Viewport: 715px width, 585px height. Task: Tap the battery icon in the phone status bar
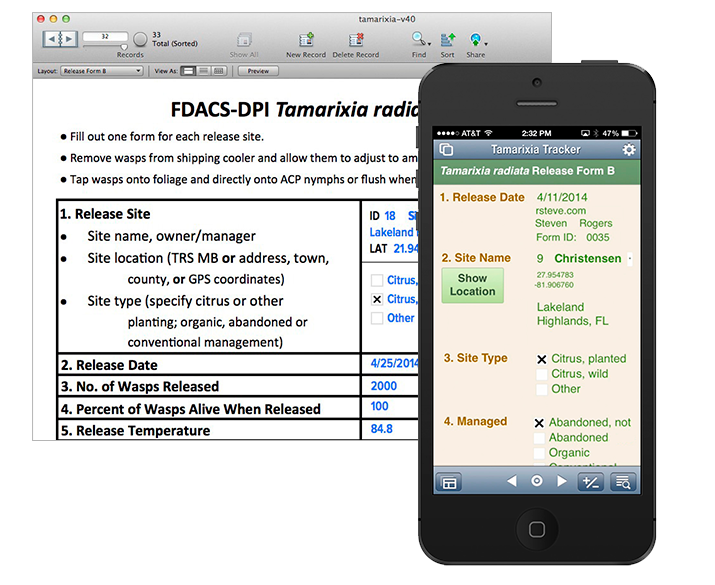coord(629,133)
